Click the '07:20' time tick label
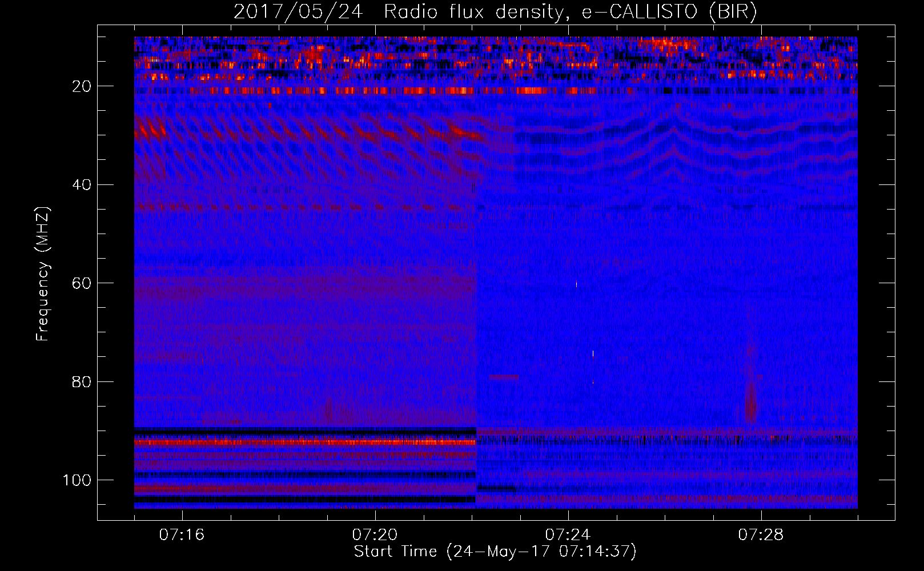924x571 pixels. tap(375, 535)
